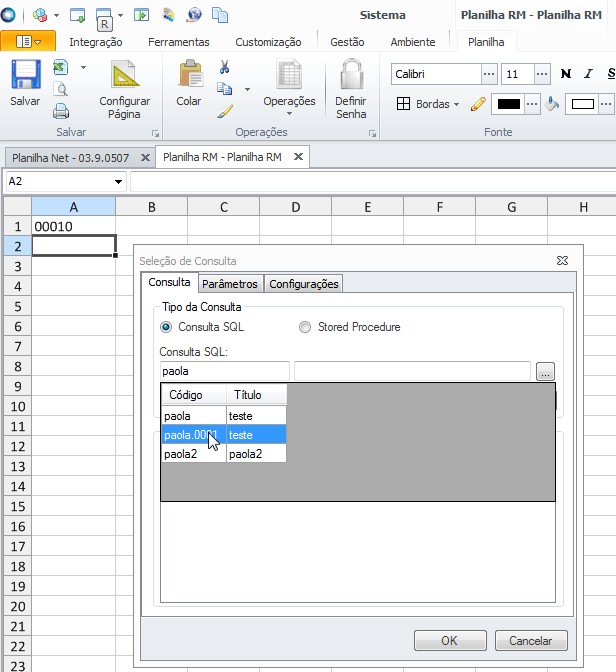Open the Operações spreadsheet icon
616x672 pixels.
point(289,74)
